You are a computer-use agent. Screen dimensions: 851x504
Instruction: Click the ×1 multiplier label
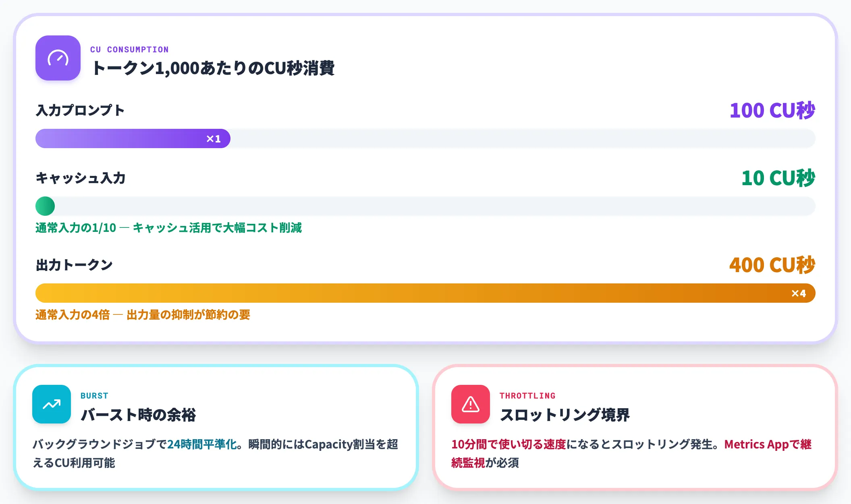point(214,139)
